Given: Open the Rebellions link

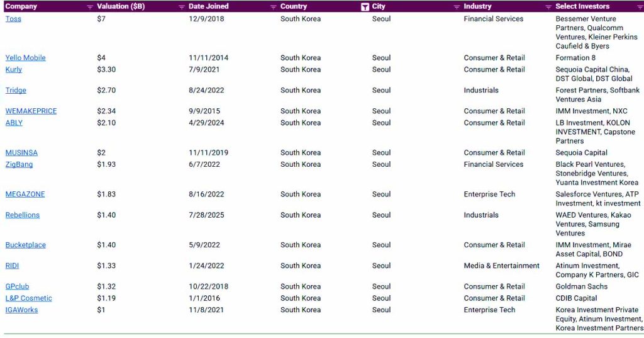Looking at the screenshot, I should tap(23, 215).
